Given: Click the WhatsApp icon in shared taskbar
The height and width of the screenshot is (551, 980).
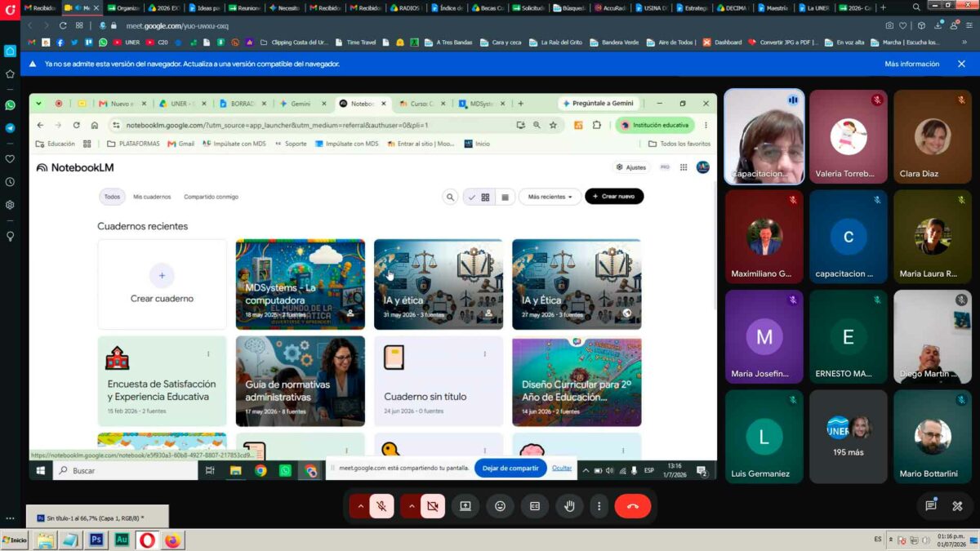Looking at the screenshot, I should [x=285, y=470].
